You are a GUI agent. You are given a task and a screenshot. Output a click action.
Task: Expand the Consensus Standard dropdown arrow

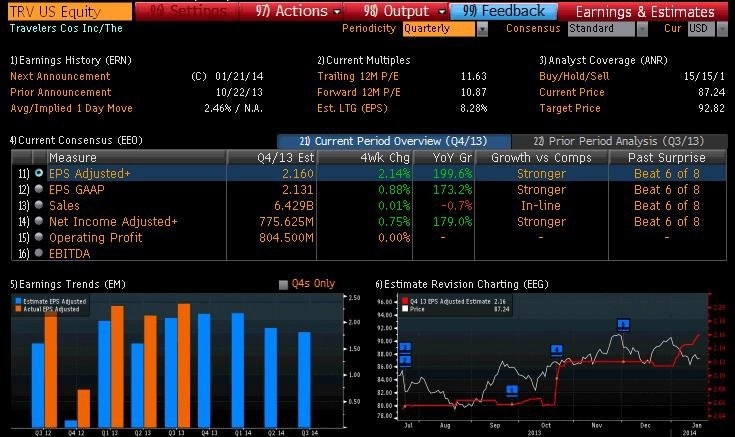click(x=642, y=29)
